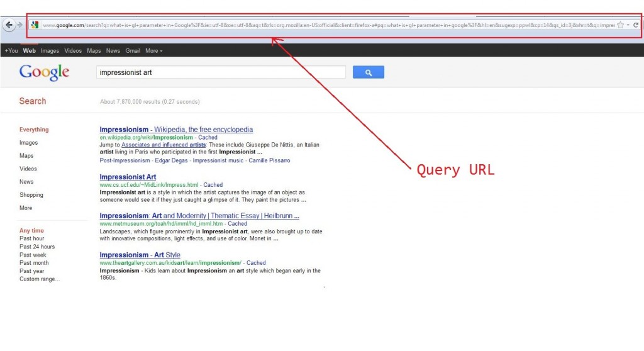Reload the page with refresh icon
This screenshot has height=351, width=644.
tap(636, 25)
